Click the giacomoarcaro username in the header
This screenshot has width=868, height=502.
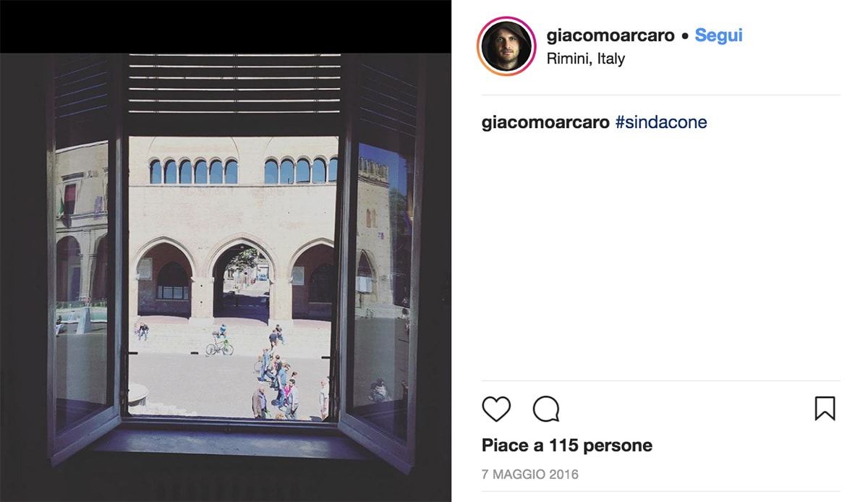(610, 35)
